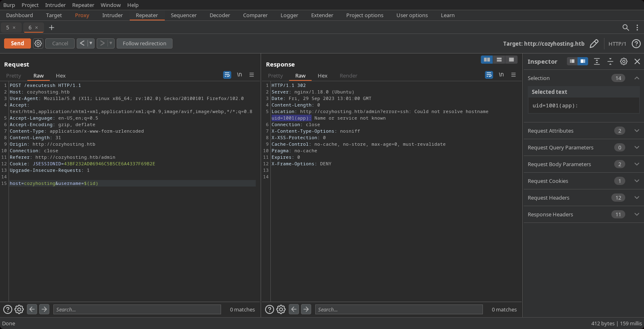Go forward to next request in history
Image resolution: width=644 pixels, height=329 pixels.
102,43
